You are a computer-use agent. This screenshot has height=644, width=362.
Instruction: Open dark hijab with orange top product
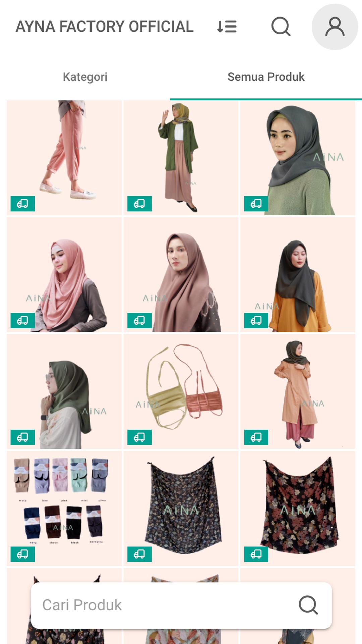[x=298, y=275]
